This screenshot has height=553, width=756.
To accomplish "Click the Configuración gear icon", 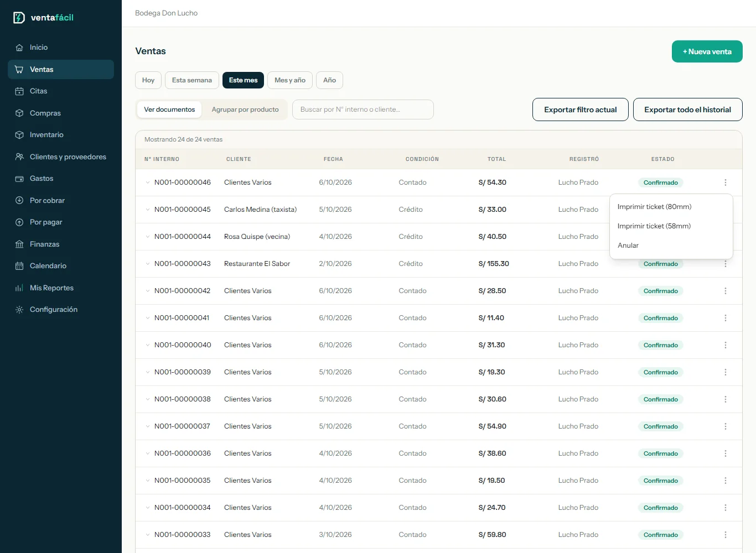I will point(19,310).
